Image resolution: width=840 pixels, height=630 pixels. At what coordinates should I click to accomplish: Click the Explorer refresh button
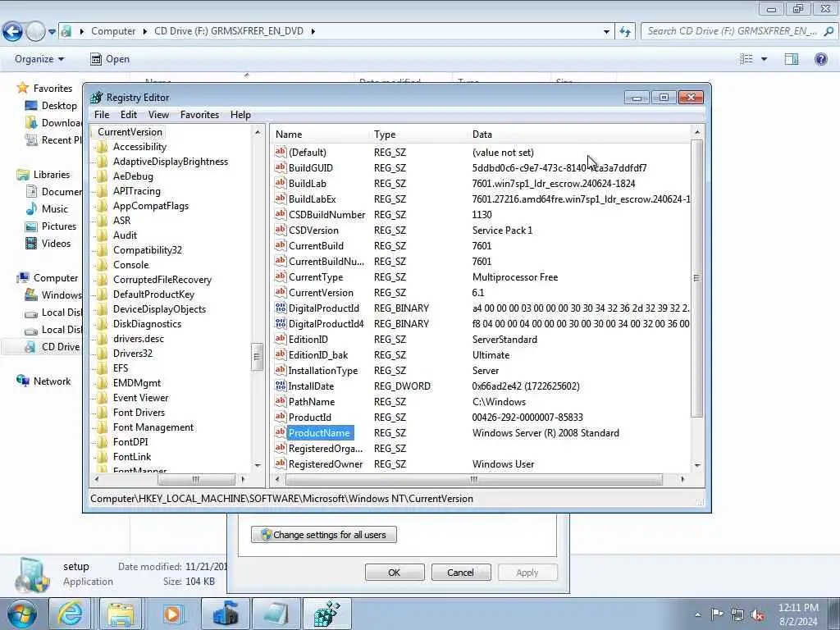624,32
